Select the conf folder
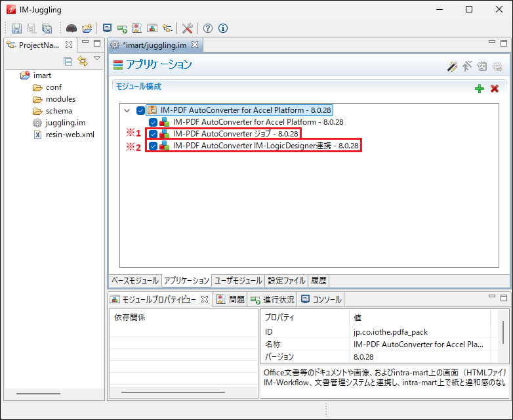 54,87
